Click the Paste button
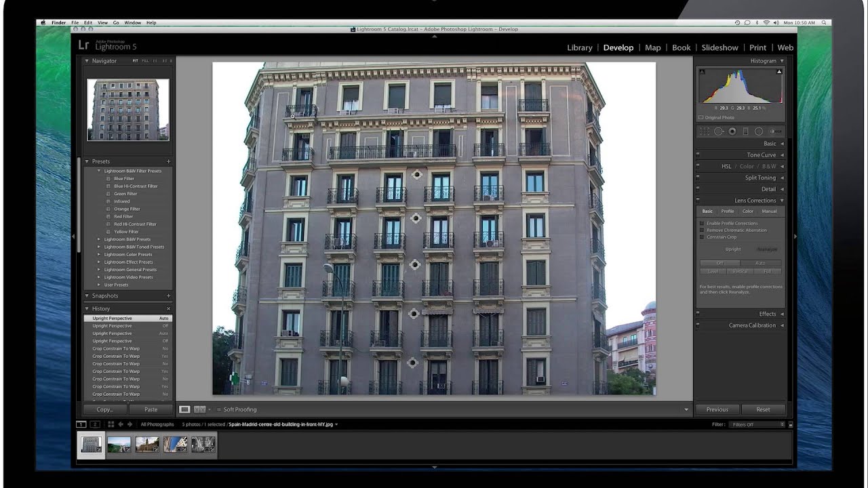 (151, 409)
